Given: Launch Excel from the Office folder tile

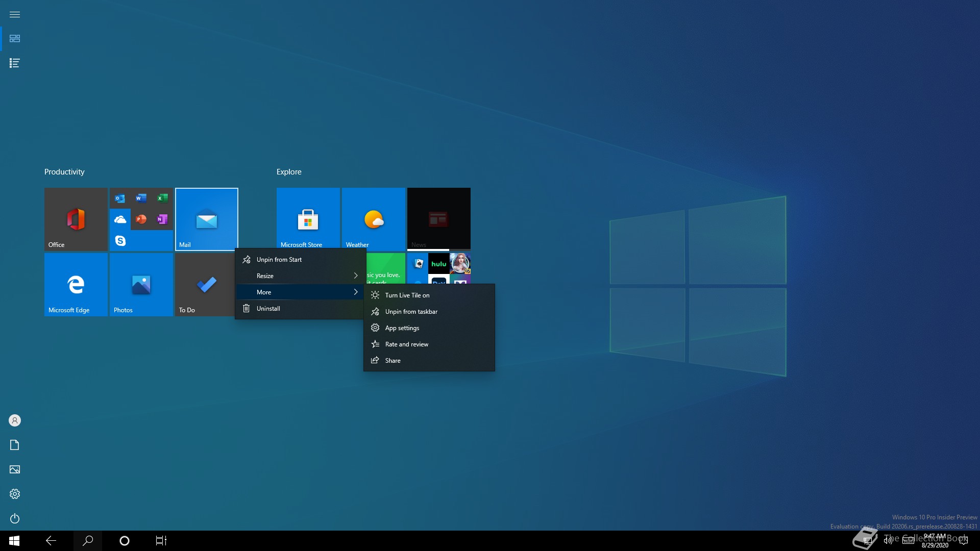Looking at the screenshot, I should [x=162, y=198].
